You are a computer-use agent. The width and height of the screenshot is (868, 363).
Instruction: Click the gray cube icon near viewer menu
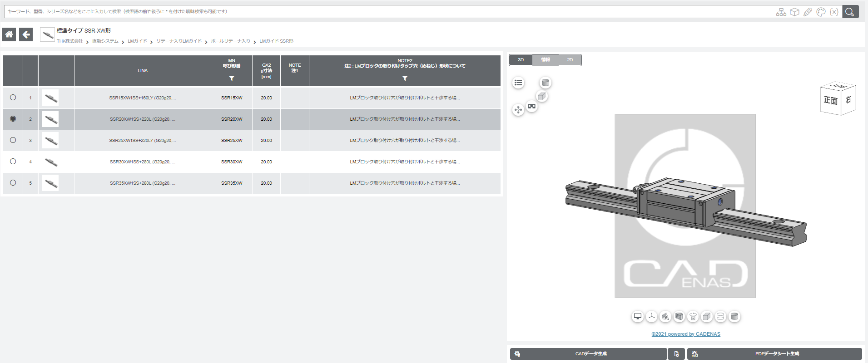coord(541,96)
